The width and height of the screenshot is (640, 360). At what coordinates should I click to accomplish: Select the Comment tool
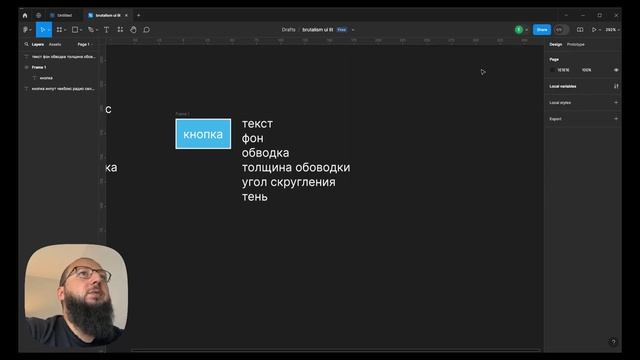[147, 30]
